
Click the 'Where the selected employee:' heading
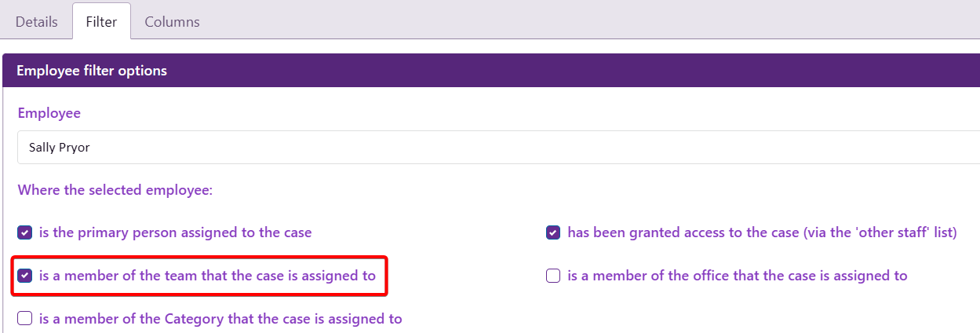115,190
